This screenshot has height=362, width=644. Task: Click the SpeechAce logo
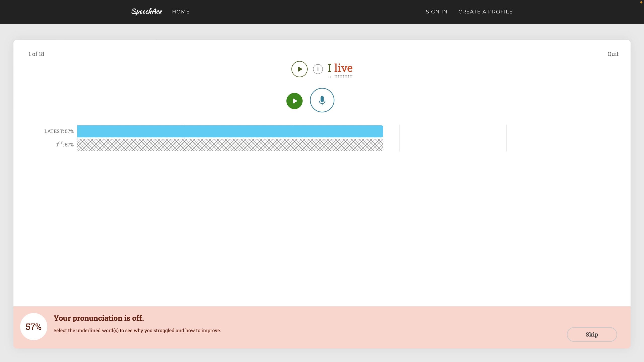[x=147, y=12]
